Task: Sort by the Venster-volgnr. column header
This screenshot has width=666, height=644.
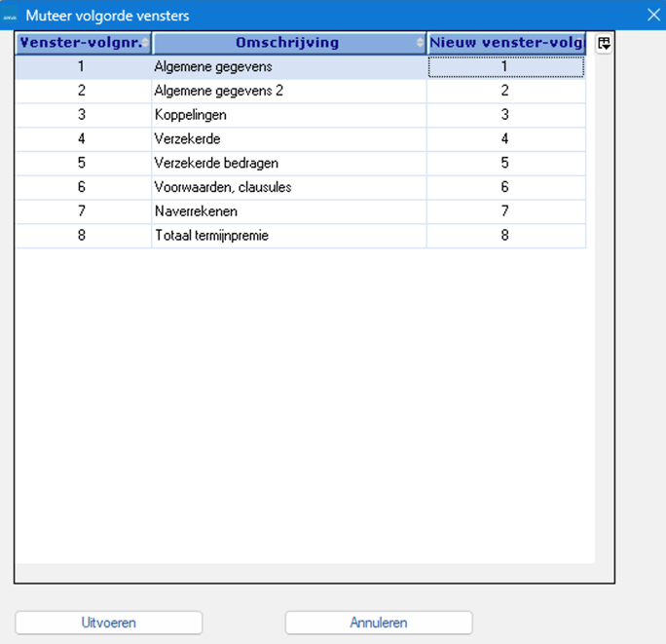Action: point(84,43)
